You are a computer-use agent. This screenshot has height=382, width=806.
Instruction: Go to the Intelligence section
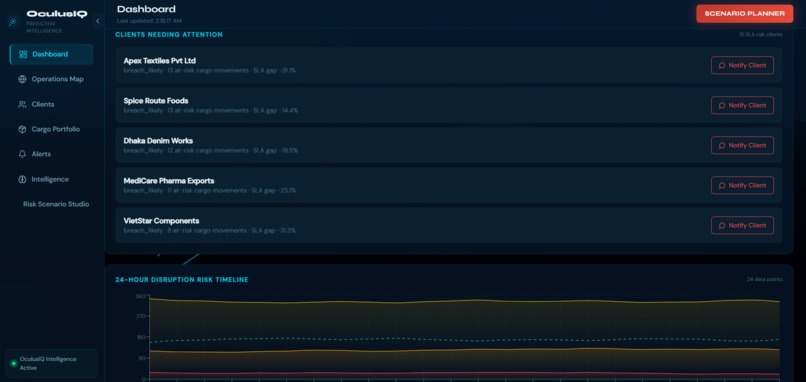50,179
